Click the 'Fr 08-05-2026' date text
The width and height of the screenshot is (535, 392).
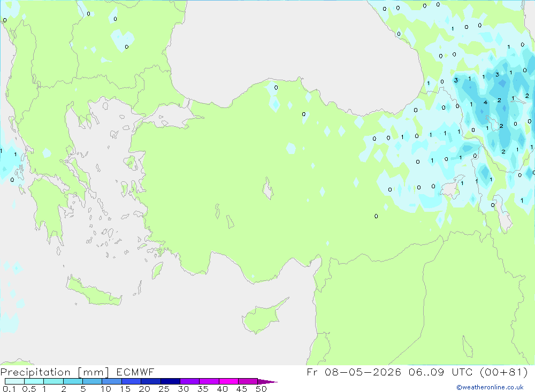[354, 372]
